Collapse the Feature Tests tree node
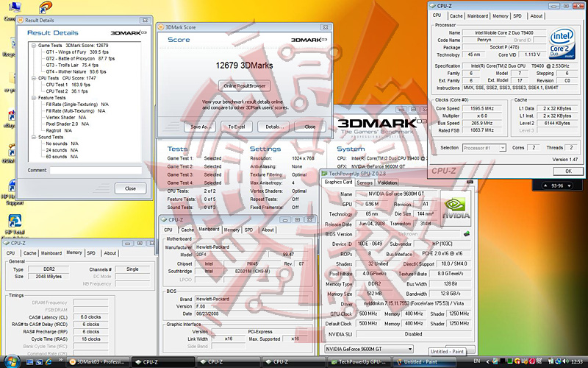The width and height of the screenshot is (588, 368). (33, 98)
